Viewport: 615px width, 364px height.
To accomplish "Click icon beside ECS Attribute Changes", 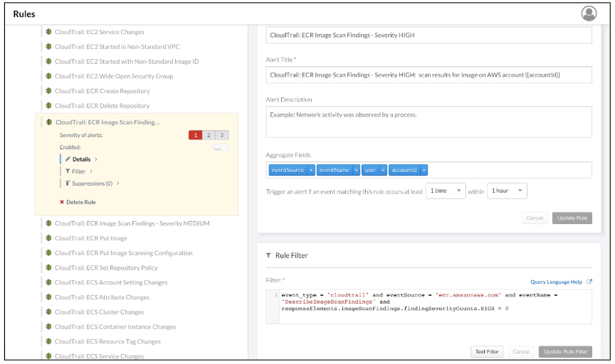I will point(48,297).
